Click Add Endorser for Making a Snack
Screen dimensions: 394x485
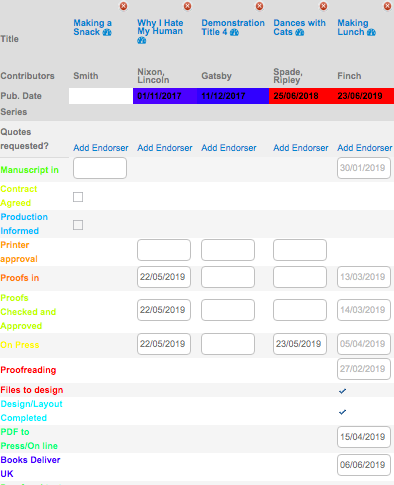[101, 148]
